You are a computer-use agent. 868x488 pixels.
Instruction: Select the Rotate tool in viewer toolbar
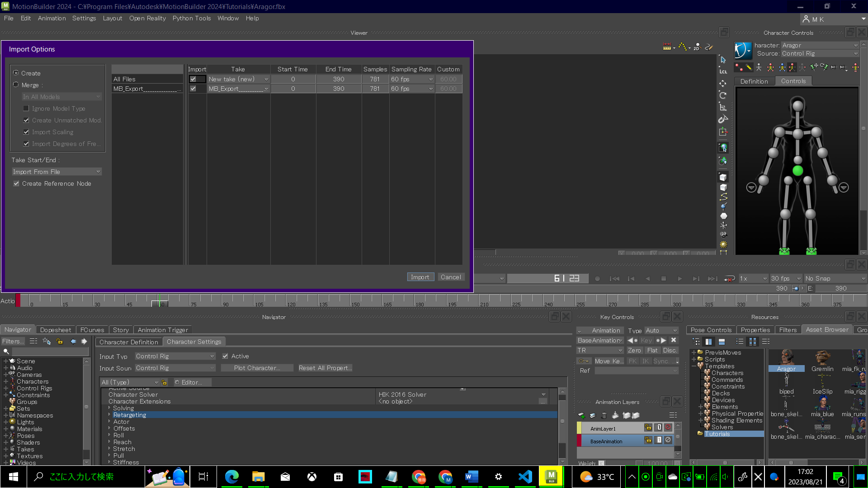click(723, 95)
